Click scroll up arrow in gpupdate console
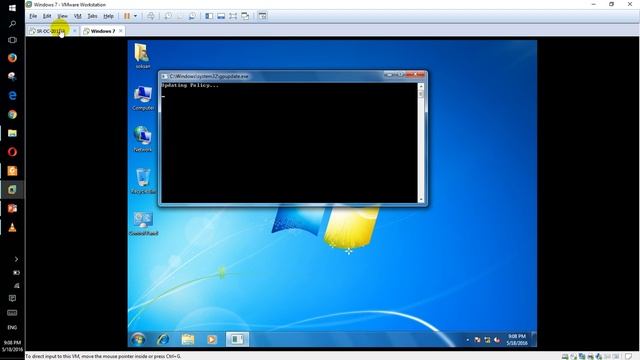Image resolution: width=640 pixels, height=360 pixels. tap(421, 87)
